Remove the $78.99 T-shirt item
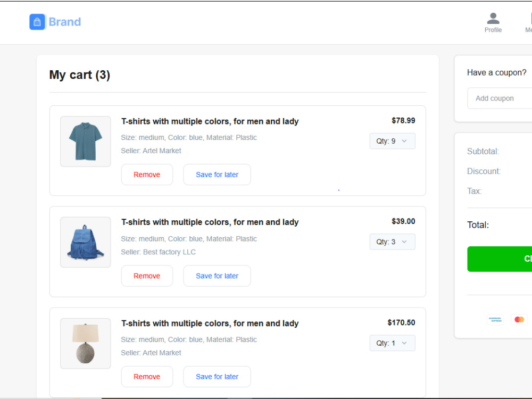The width and height of the screenshot is (532, 399). tap(147, 174)
